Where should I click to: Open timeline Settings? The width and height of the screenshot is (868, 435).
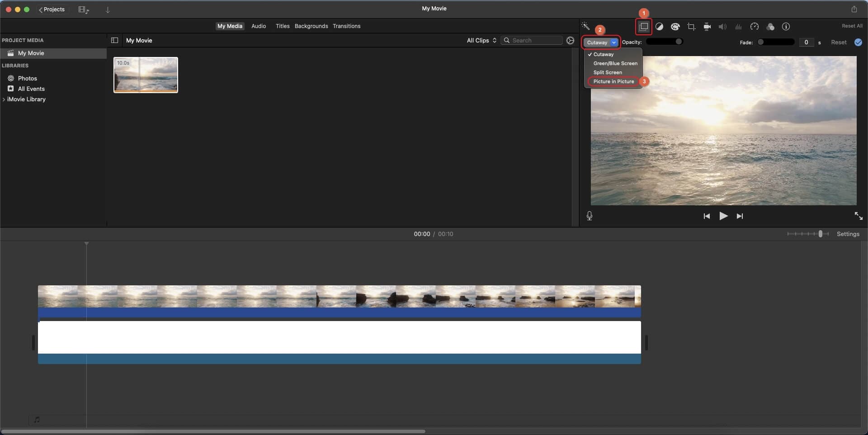848,234
